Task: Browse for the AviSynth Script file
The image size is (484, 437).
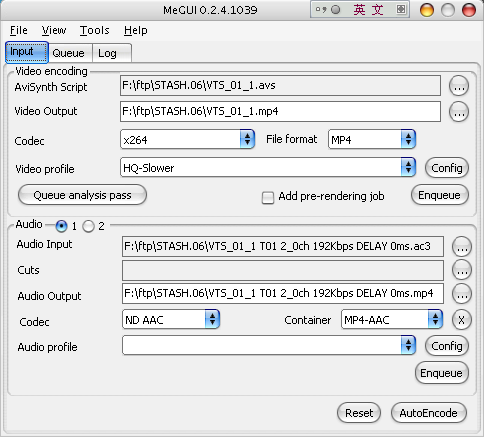Action: (x=459, y=86)
